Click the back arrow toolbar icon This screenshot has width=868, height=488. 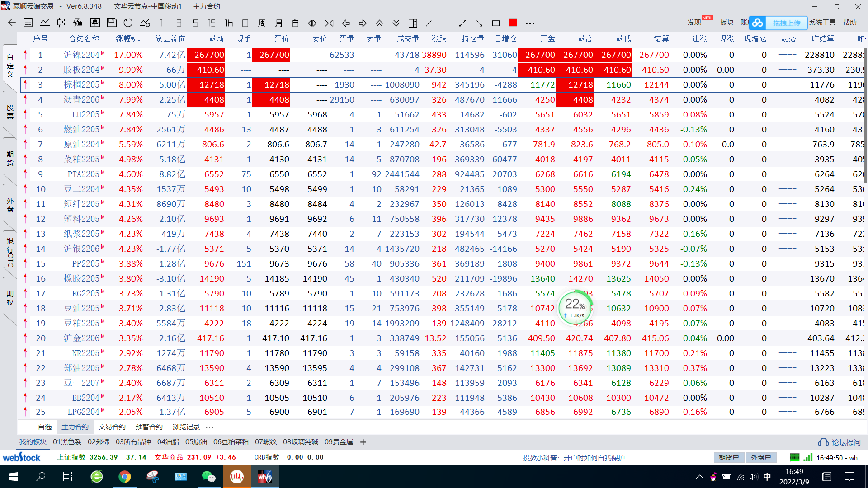[x=12, y=23]
